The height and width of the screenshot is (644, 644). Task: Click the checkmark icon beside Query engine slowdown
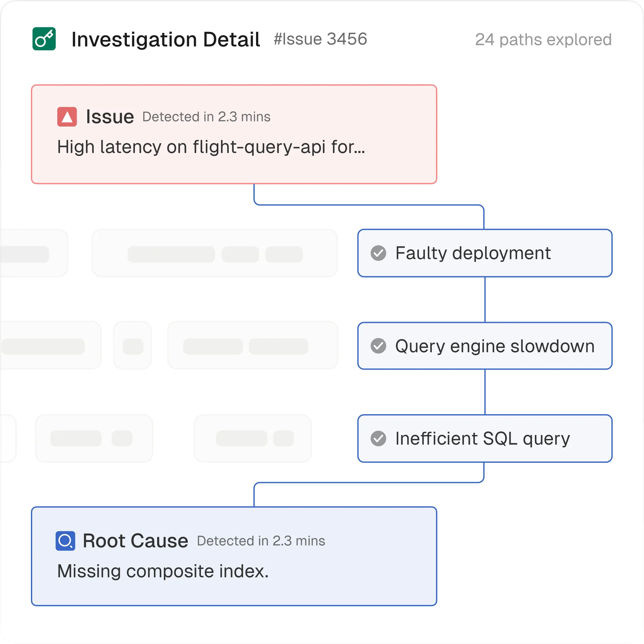[378, 346]
